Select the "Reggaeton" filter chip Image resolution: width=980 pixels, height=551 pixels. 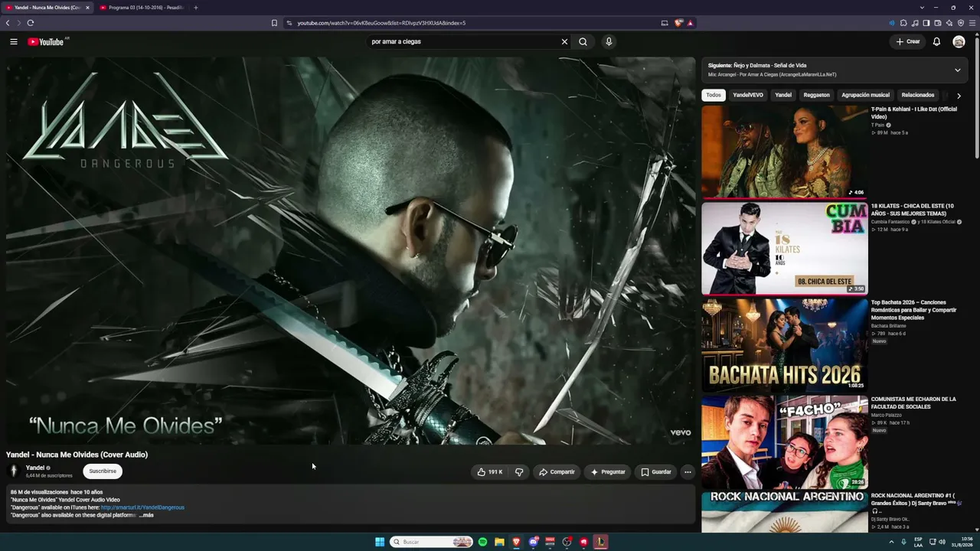pos(816,95)
